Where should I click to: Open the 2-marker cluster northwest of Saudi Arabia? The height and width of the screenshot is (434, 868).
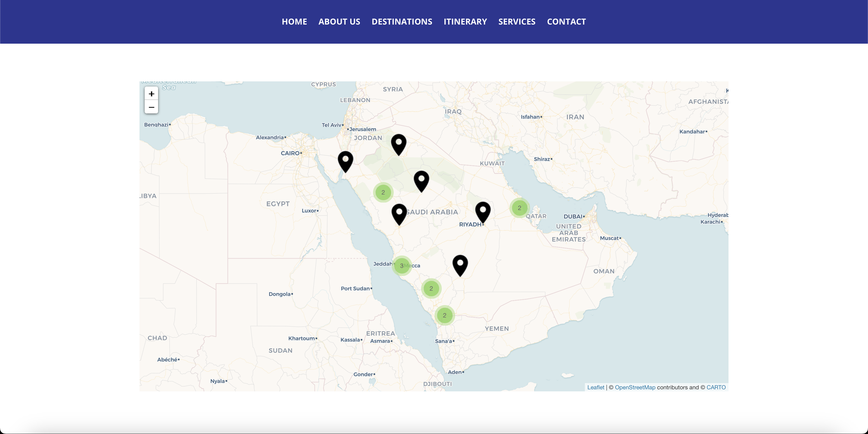click(383, 192)
